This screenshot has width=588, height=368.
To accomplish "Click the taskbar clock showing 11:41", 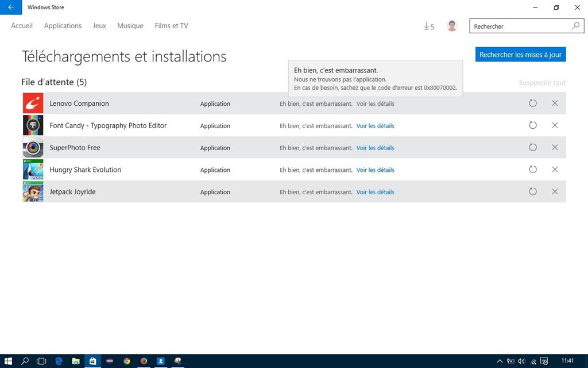I will pyautogui.click(x=567, y=361).
